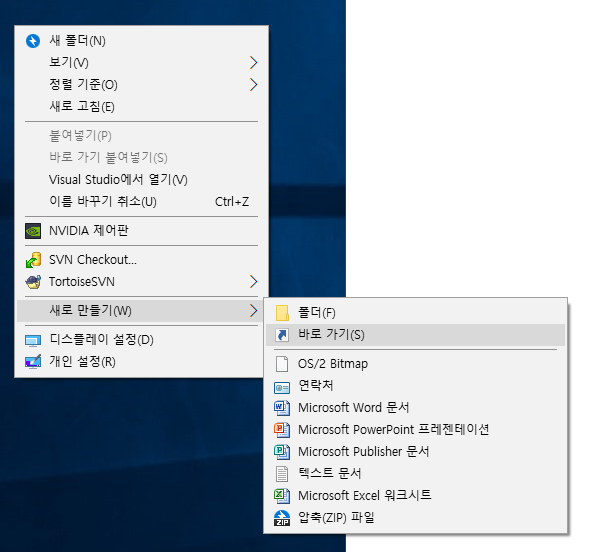594x552 pixels.
Task: Click the PowerPoint presentation icon
Action: 282,430
